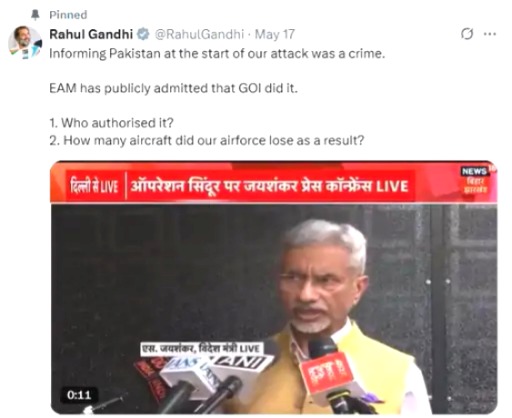This screenshot has width=512, height=418.
Task: Click the blue verified badge
Action: (143, 34)
